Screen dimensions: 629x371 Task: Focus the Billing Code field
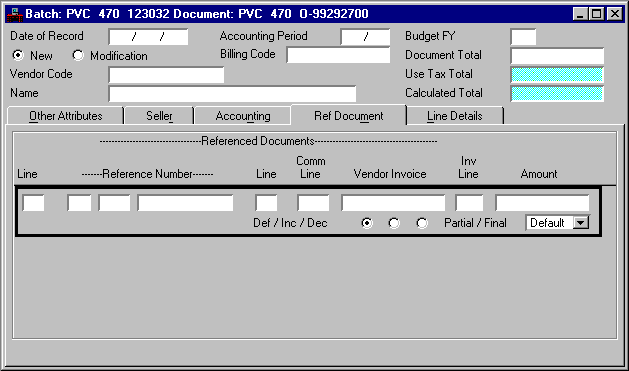pyautogui.click(x=338, y=55)
